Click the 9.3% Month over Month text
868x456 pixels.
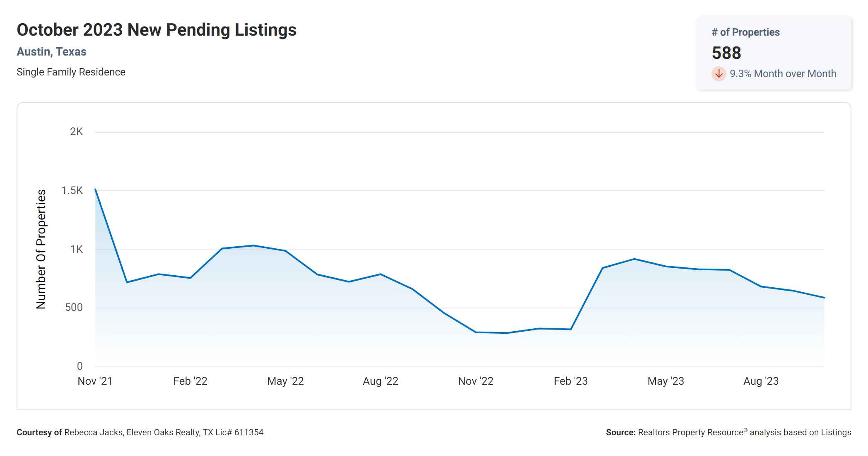click(783, 74)
